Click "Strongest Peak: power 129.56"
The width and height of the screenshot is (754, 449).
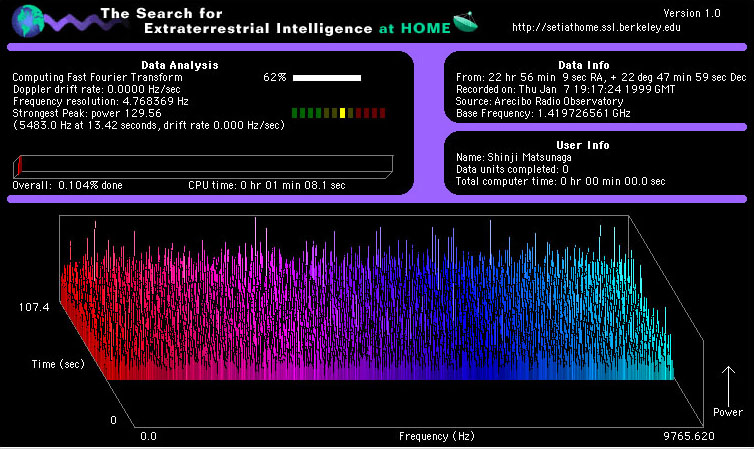coord(87,113)
